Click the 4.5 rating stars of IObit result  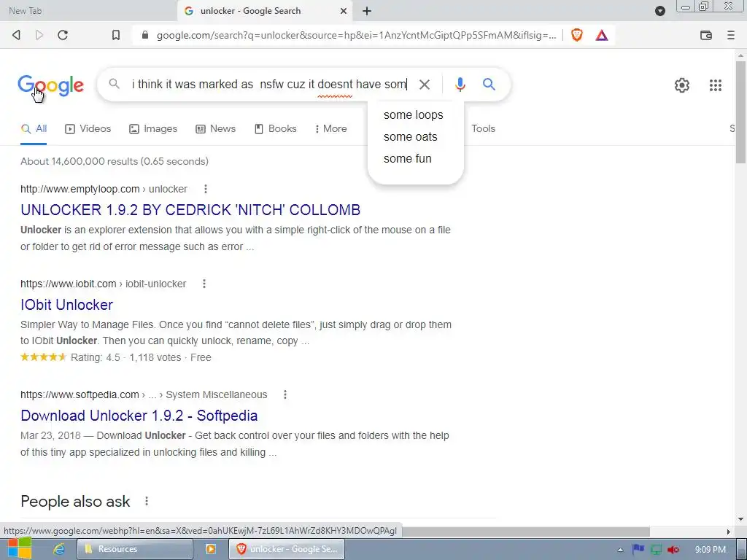(x=43, y=357)
